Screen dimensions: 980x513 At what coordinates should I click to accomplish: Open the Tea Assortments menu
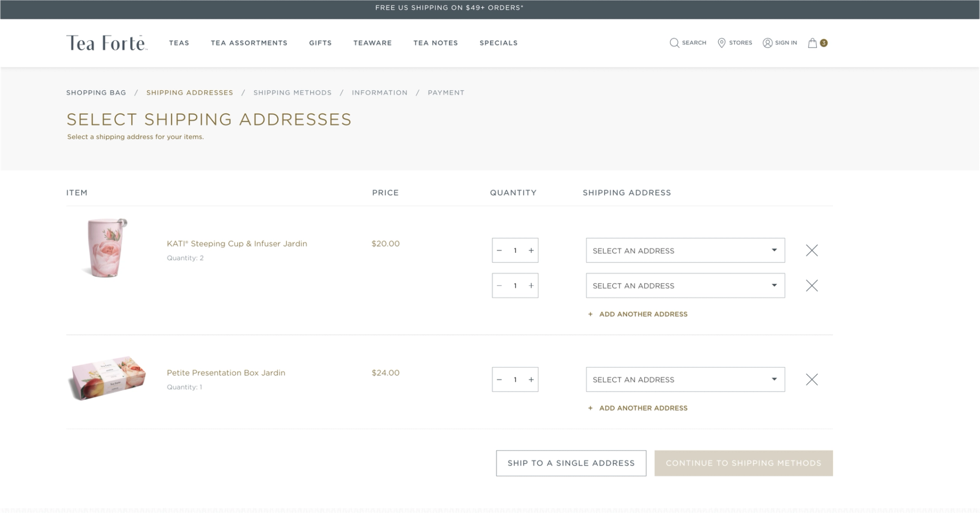point(249,43)
